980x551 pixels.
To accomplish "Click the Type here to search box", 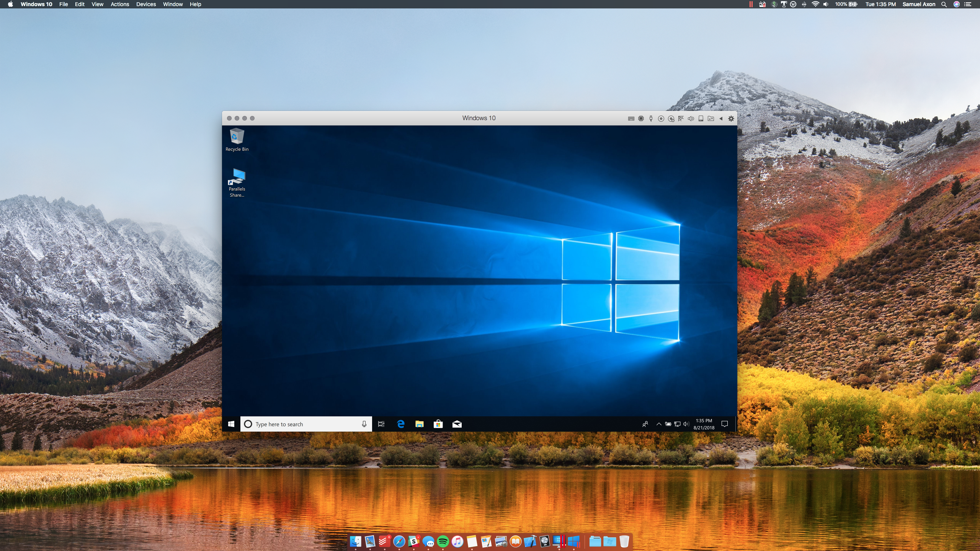I will (306, 424).
